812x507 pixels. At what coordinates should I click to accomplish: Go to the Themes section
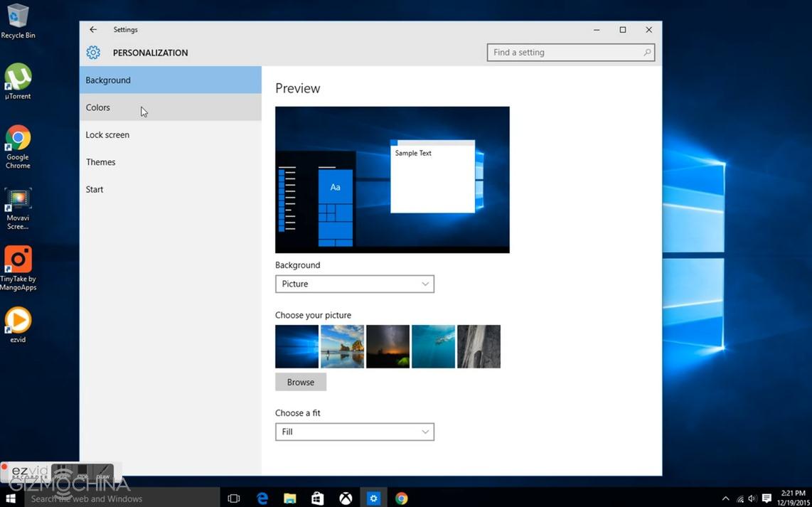(101, 162)
